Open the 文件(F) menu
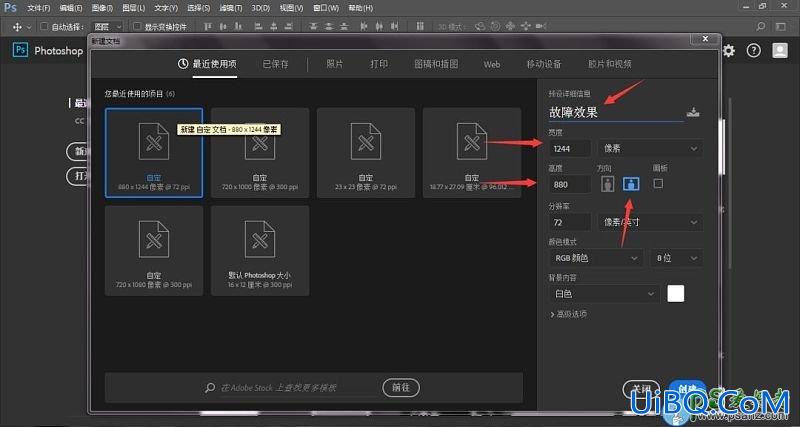Screen dimensions: 800x427 coord(39,8)
